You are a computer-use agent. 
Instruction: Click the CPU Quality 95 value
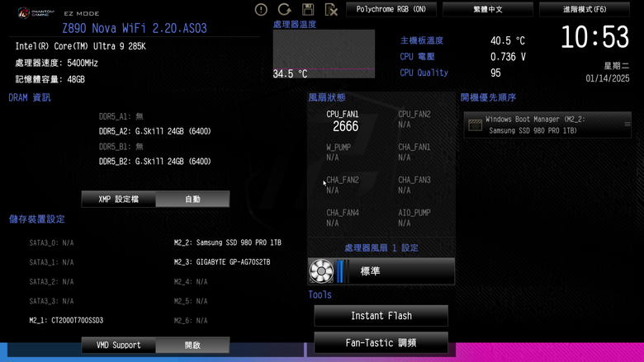[x=495, y=73]
